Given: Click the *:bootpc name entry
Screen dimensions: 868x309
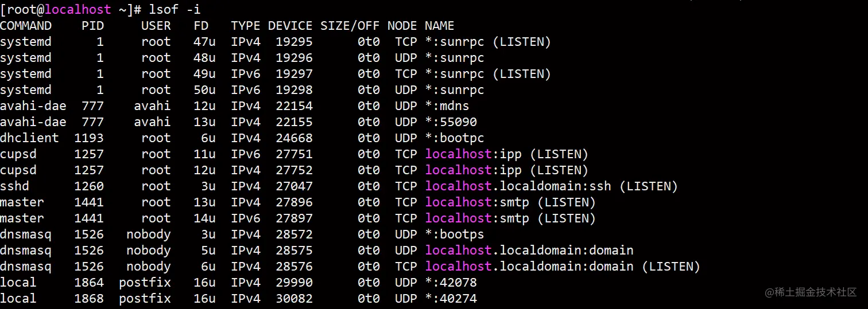Looking at the screenshot, I should point(455,138).
